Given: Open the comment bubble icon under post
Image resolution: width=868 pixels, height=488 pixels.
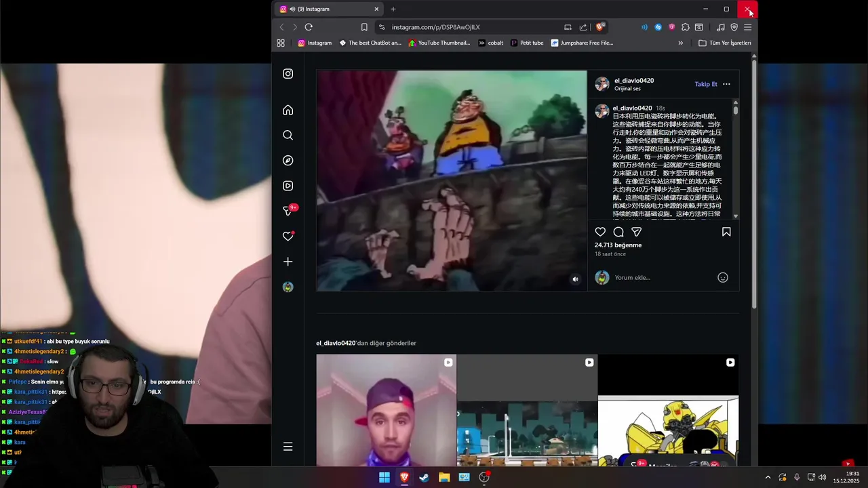Looking at the screenshot, I should [618, 232].
